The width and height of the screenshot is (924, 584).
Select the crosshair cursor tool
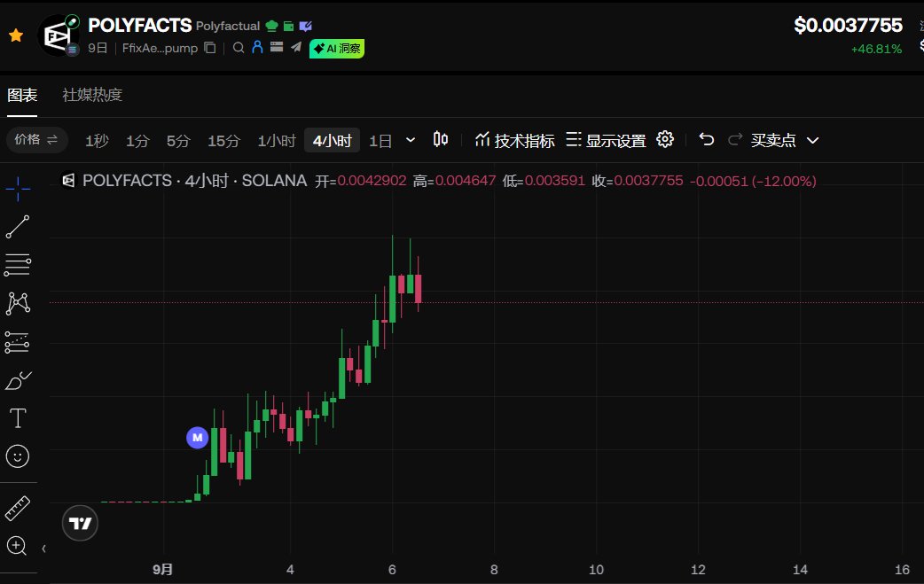click(18, 189)
